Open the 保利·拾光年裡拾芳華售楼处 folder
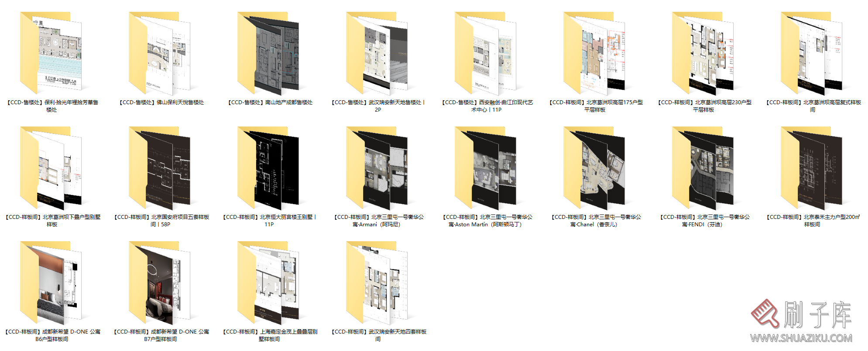The height and width of the screenshot is (351, 868). click(51, 53)
